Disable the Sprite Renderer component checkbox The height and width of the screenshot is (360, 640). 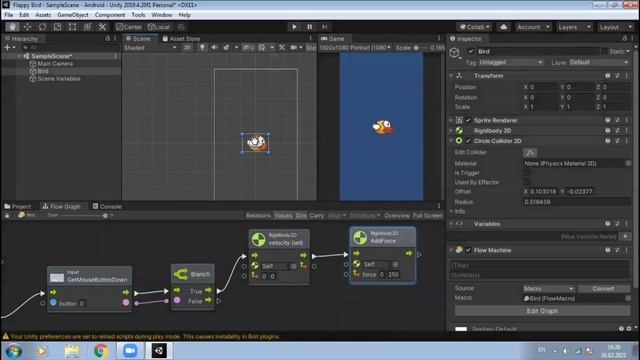468,120
